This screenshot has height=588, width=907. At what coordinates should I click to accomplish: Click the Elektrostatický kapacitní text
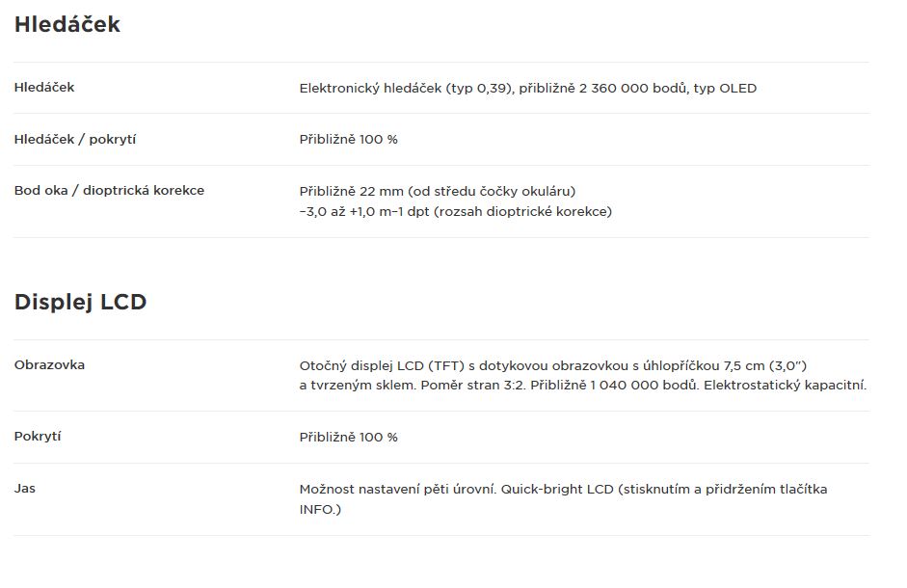click(785, 386)
